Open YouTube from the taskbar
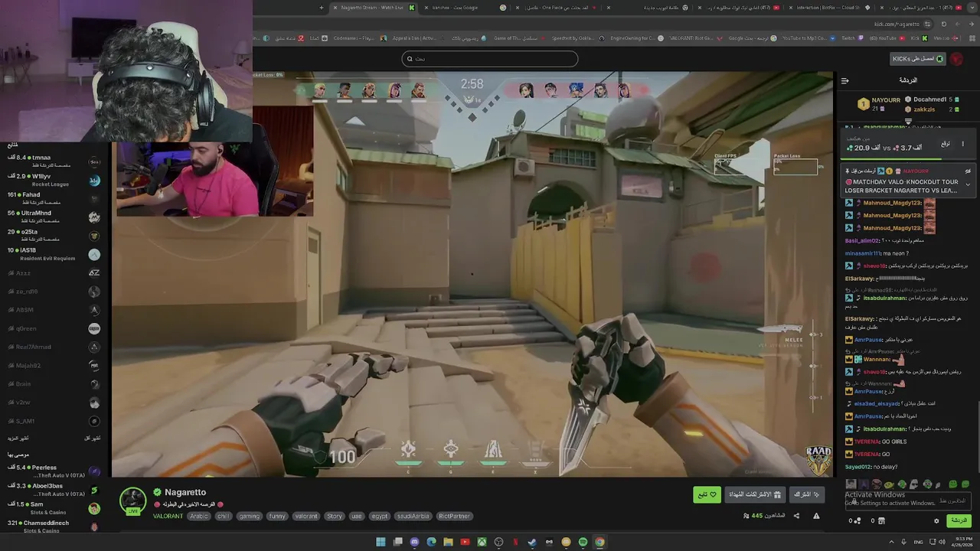980x551 pixels. pos(465,542)
